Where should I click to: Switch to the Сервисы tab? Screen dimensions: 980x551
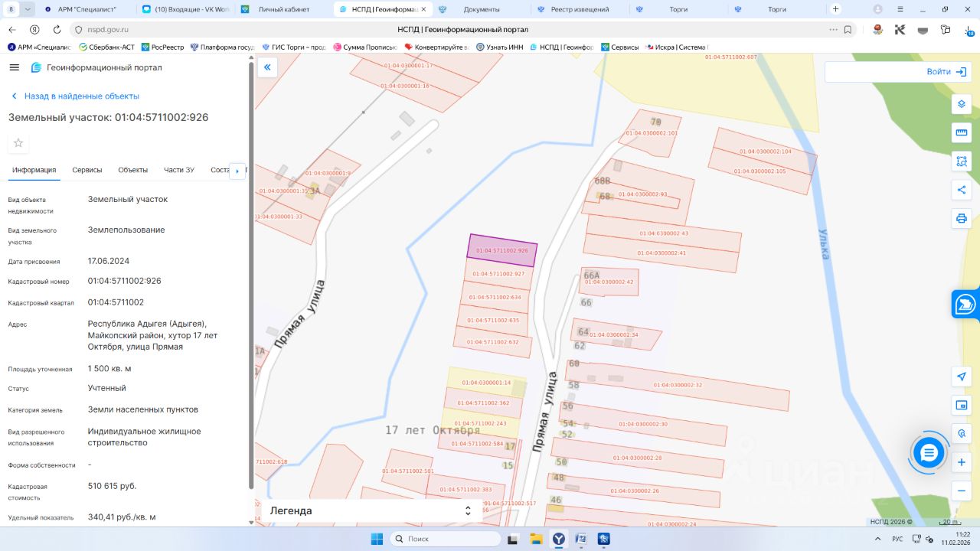click(x=87, y=170)
